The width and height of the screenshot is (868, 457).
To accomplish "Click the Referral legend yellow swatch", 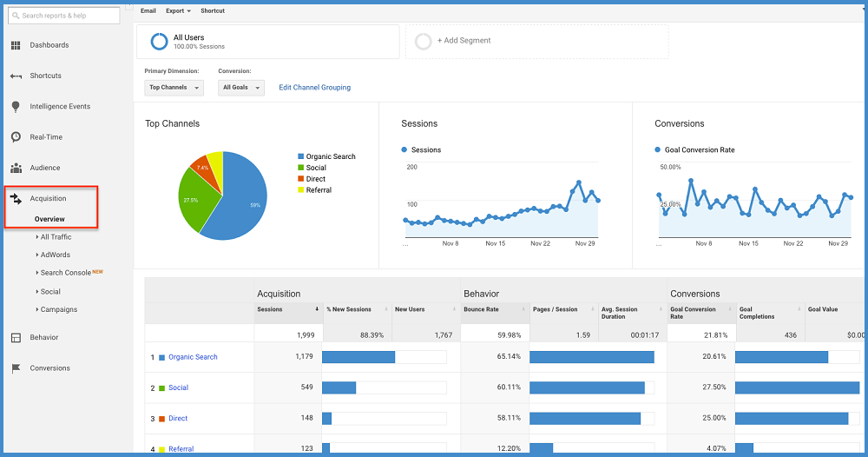I will pyautogui.click(x=300, y=190).
